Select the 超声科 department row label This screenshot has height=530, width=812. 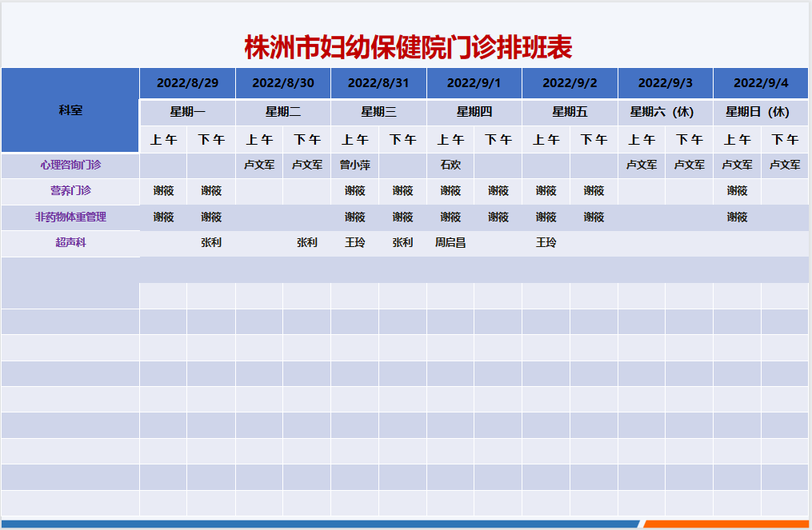pos(70,243)
